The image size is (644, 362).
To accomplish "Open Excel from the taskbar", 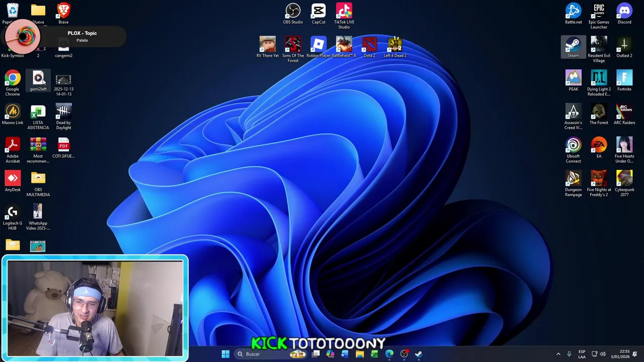I will (x=374, y=354).
